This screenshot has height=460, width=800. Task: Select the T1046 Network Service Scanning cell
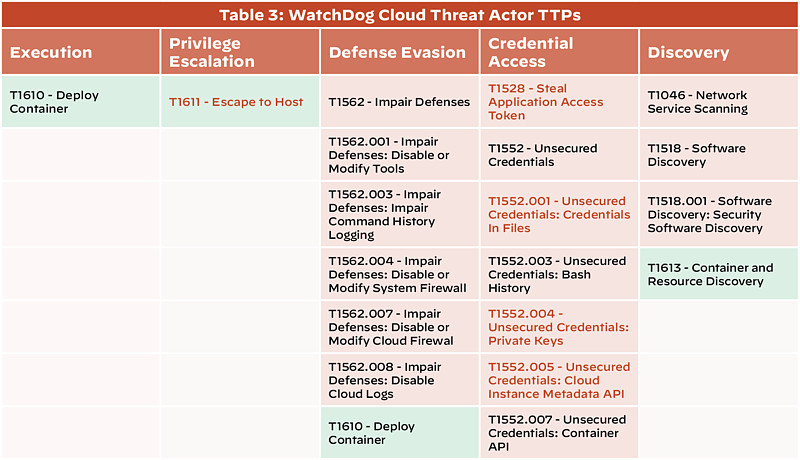697,102
